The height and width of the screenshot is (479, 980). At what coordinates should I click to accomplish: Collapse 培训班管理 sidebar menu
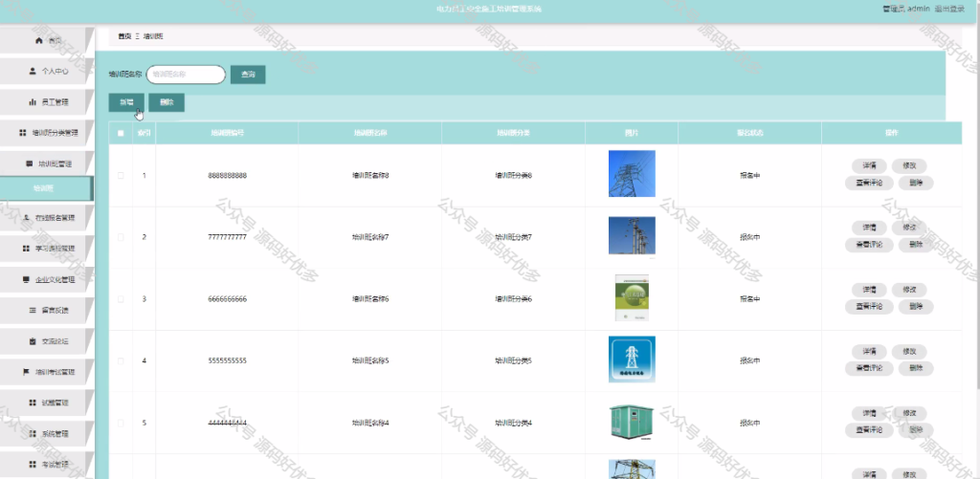[47, 163]
